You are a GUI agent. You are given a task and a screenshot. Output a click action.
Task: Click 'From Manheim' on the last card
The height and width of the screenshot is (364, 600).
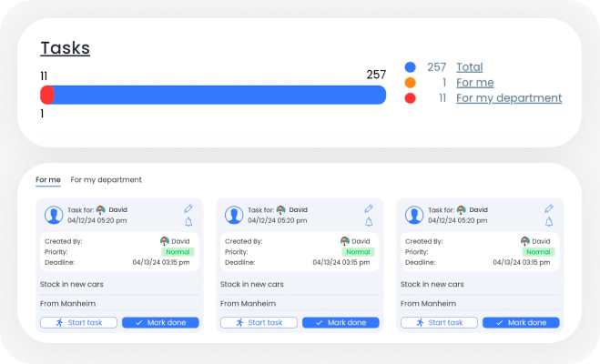click(428, 304)
